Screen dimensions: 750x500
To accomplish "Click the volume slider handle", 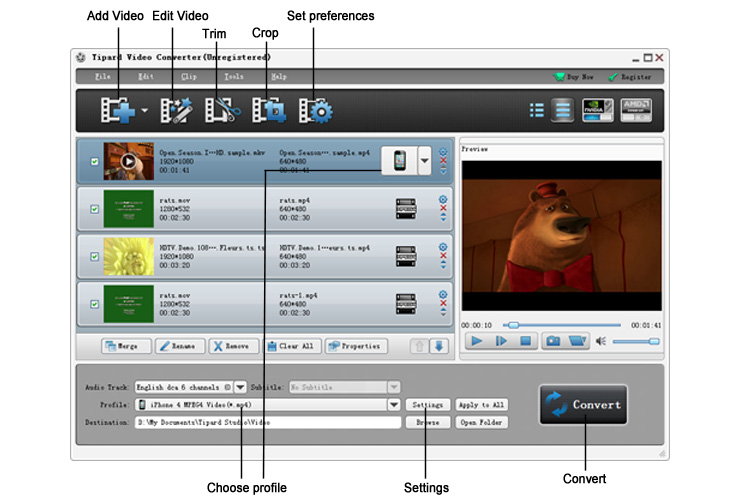I will tap(654, 341).
